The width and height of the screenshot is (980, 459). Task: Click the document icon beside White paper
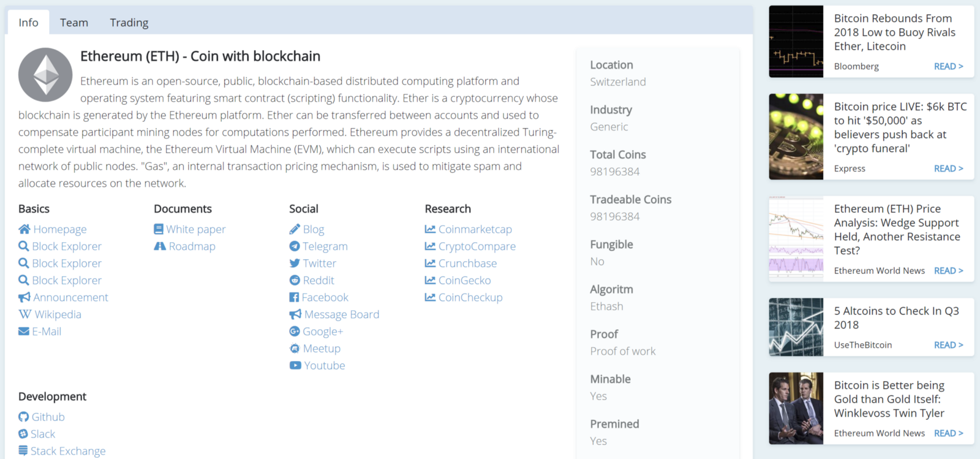(x=159, y=229)
